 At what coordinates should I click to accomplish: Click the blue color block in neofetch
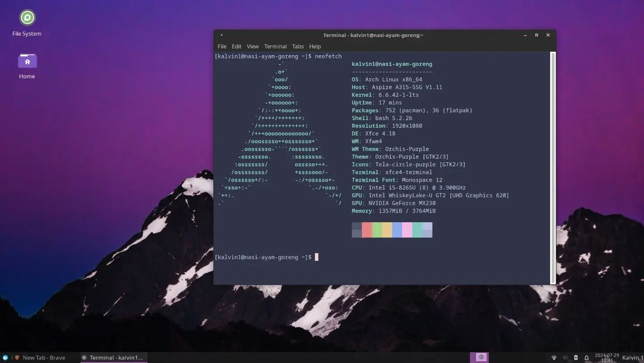[397, 230]
